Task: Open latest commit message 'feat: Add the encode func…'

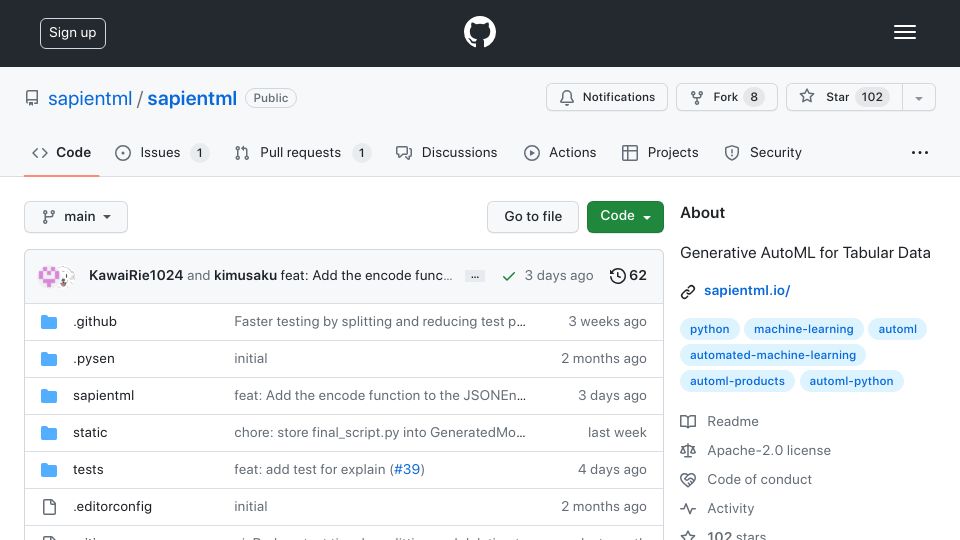Action: pyautogui.click(x=366, y=276)
